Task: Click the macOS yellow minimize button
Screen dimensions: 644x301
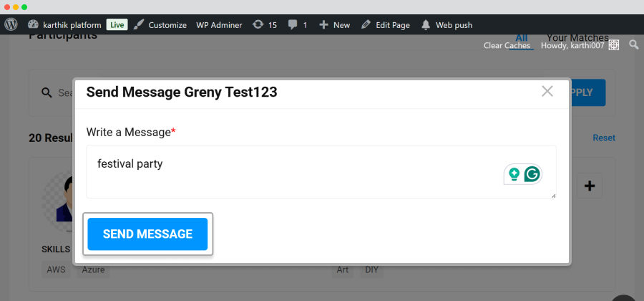Action: (x=16, y=7)
